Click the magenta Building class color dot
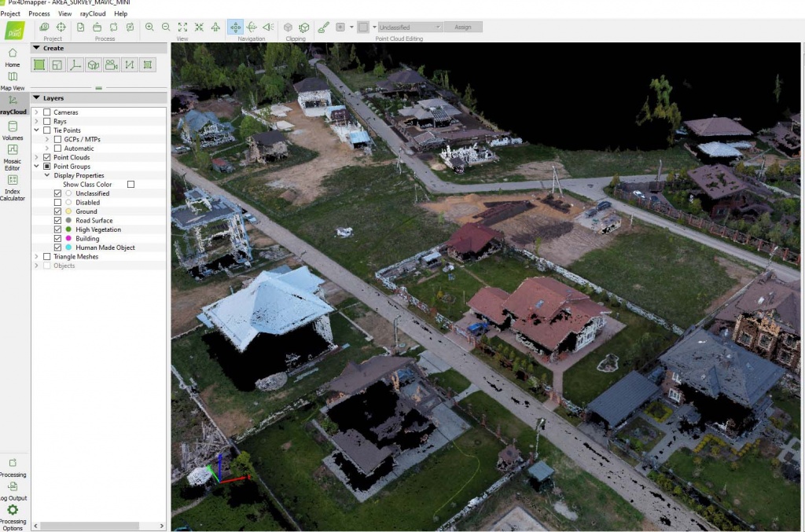This screenshot has width=805, height=532. coord(68,239)
